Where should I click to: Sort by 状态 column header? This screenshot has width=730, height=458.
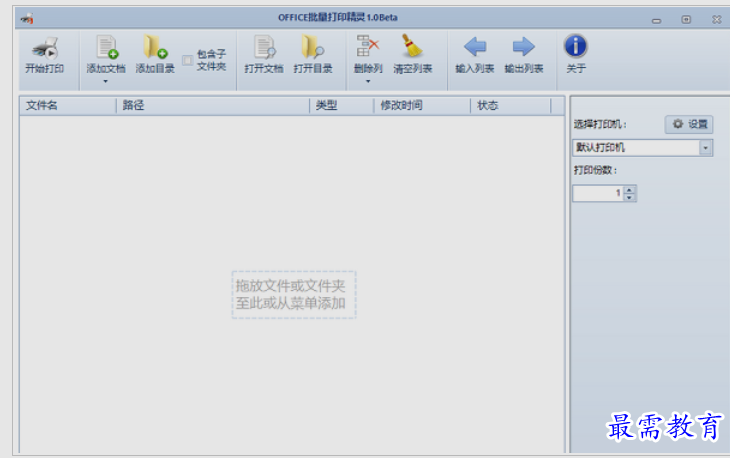pyautogui.click(x=511, y=106)
